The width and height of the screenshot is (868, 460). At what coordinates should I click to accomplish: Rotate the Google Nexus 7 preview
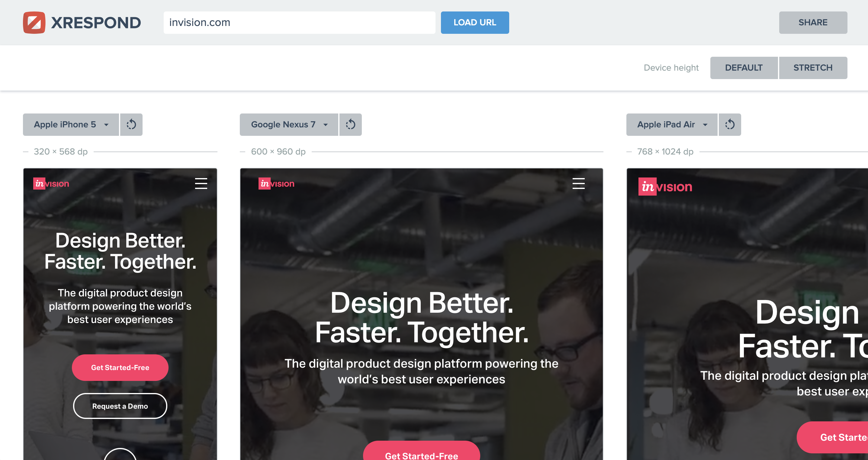(350, 125)
